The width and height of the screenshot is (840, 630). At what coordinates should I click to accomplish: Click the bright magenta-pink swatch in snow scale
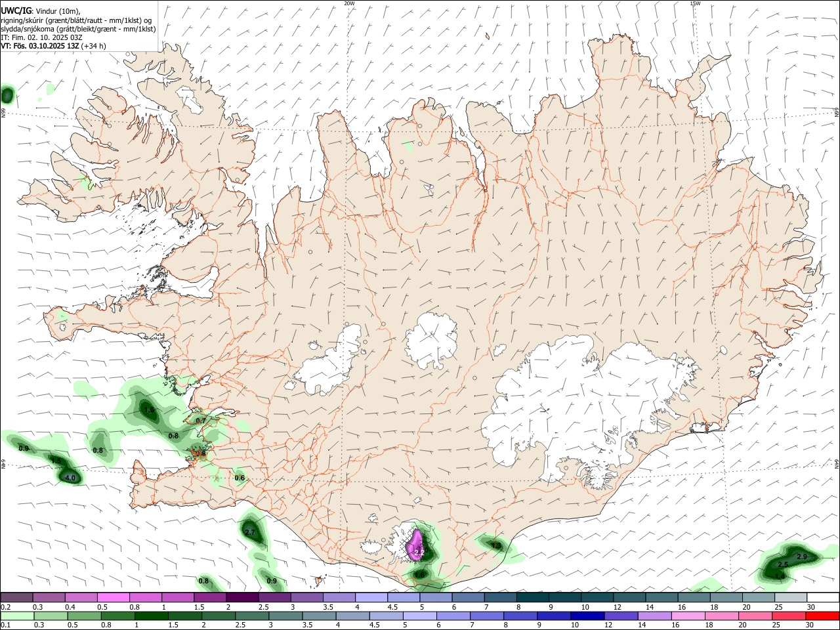113,597
